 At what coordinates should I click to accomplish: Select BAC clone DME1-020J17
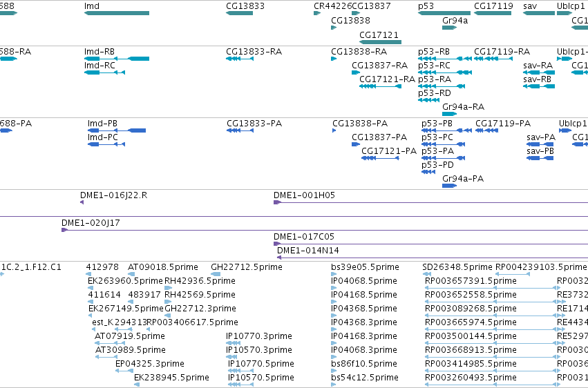325,230
